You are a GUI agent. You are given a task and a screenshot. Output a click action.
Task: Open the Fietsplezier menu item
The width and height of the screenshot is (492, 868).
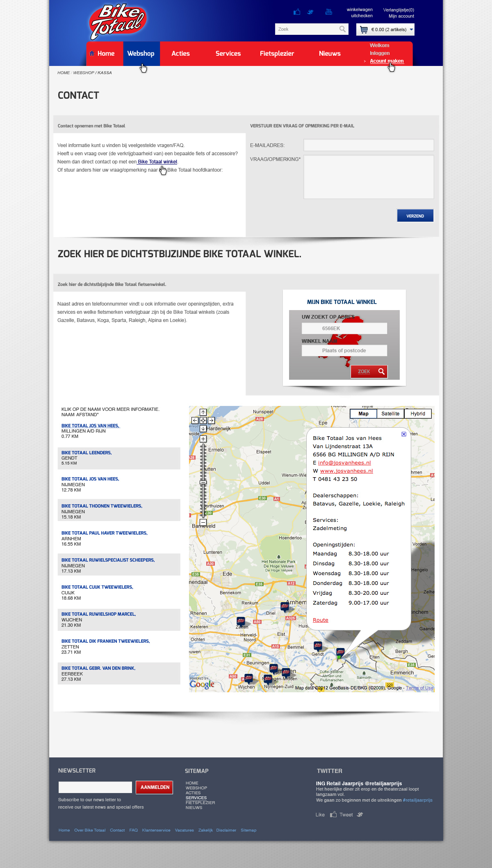coord(277,53)
